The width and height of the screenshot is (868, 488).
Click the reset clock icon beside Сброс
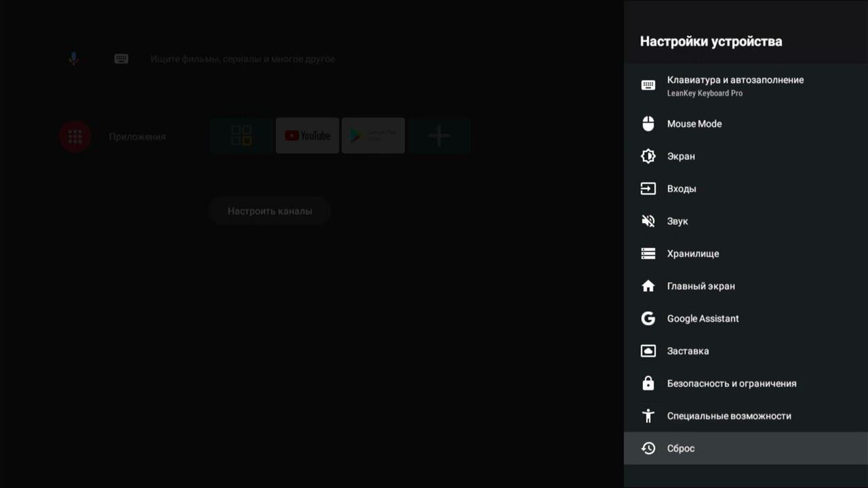[x=648, y=448]
